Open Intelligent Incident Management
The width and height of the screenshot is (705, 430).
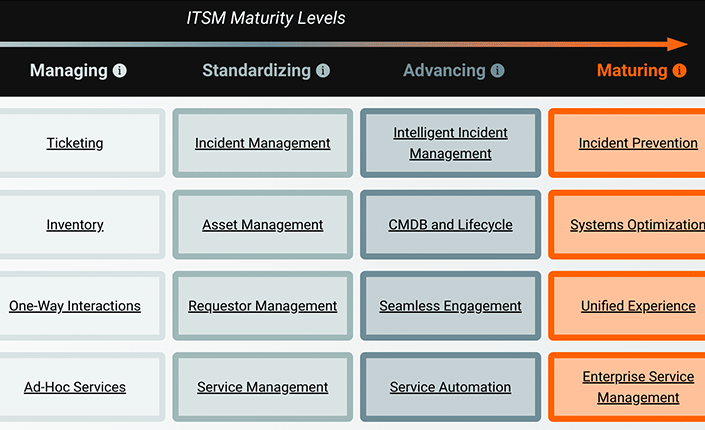(x=450, y=143)
